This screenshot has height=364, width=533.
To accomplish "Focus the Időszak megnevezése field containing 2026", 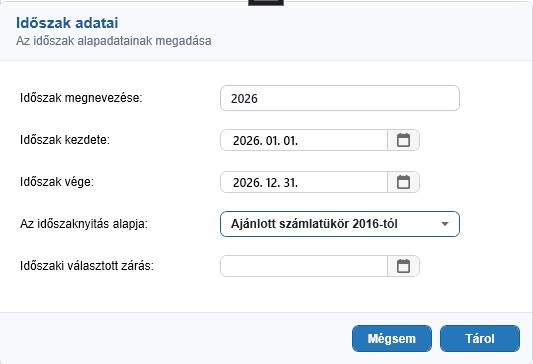I will [x=340, y=98].
